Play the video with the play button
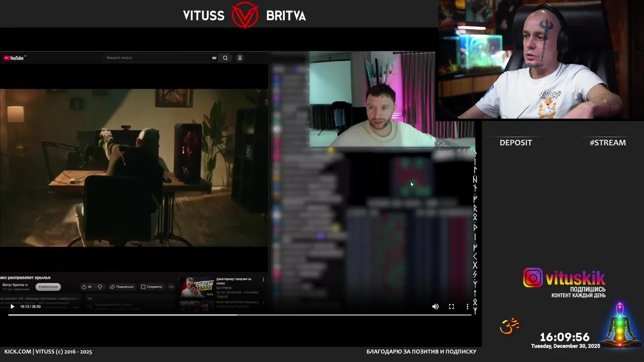This screenshot has height=362, width=644. click(12, 307)
